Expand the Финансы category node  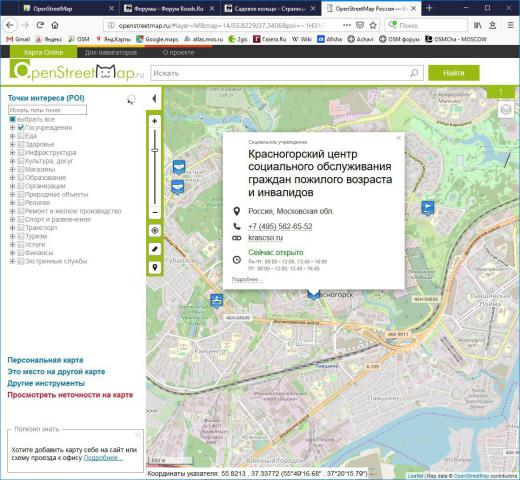12,253
